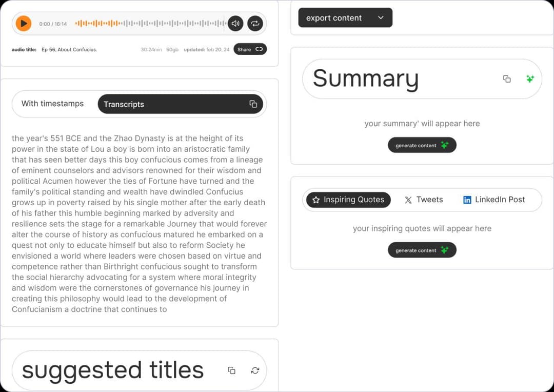
Task: Copy suggested titles with the copy icon
Action: coord(231,370)
